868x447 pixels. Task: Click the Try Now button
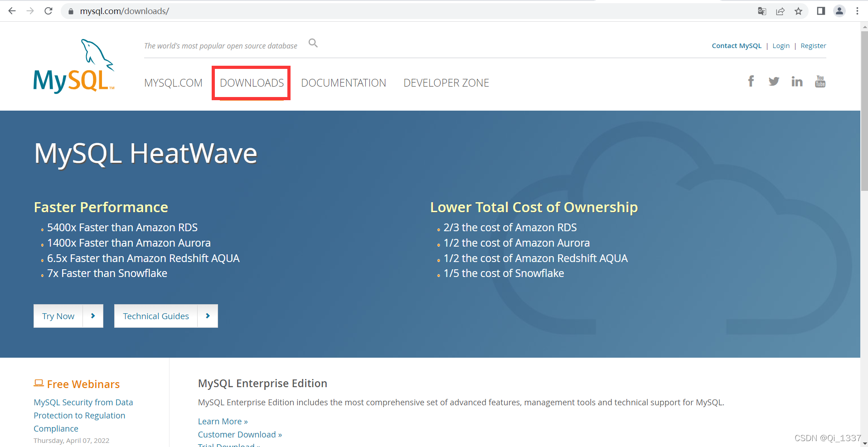click(68, 316)
